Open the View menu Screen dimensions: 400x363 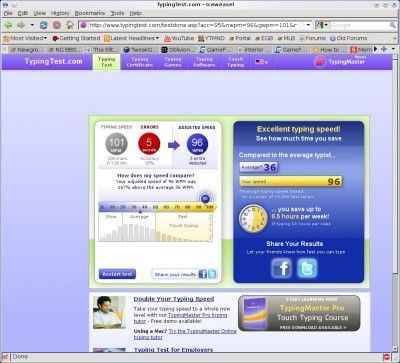pyautogui.click(x=39, y=13)
